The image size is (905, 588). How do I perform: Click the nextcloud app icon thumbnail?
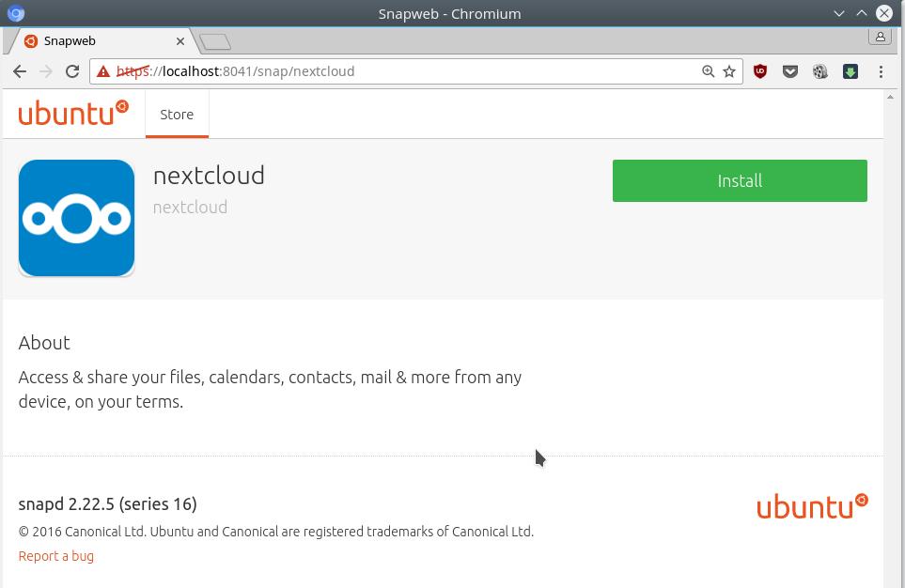(x=76, y=218)
